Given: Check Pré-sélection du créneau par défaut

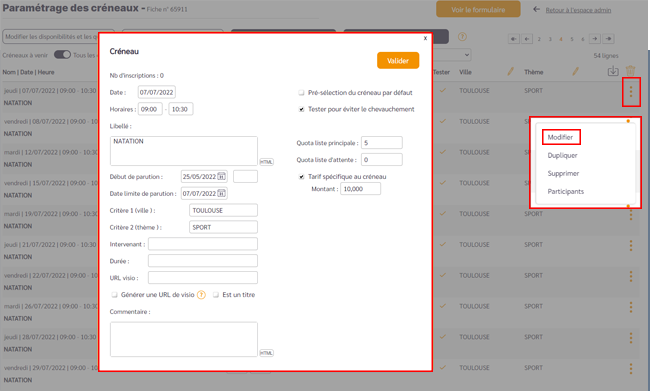Looking at the screenshot, I should (301, 93).
